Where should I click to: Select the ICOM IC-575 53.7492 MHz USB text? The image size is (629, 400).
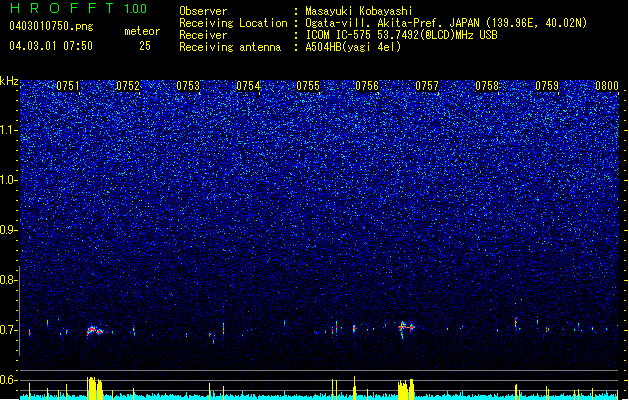(401, 35)
